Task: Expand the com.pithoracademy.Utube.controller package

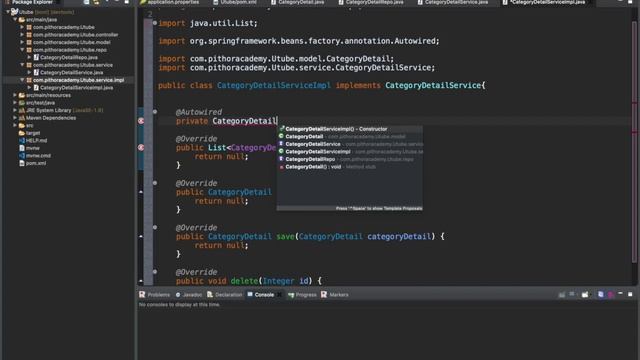Action: 22,35
